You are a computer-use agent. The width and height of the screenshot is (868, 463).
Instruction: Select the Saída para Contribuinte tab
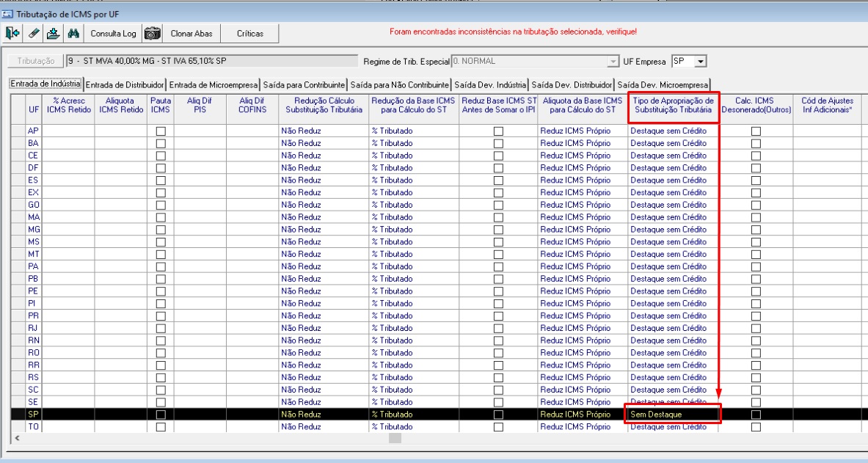pos(304,84)
